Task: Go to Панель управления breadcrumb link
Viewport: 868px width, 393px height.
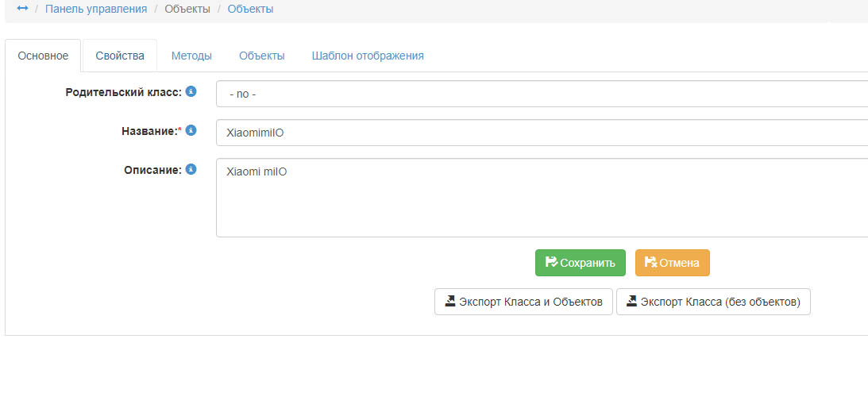Action: [96, 9]
